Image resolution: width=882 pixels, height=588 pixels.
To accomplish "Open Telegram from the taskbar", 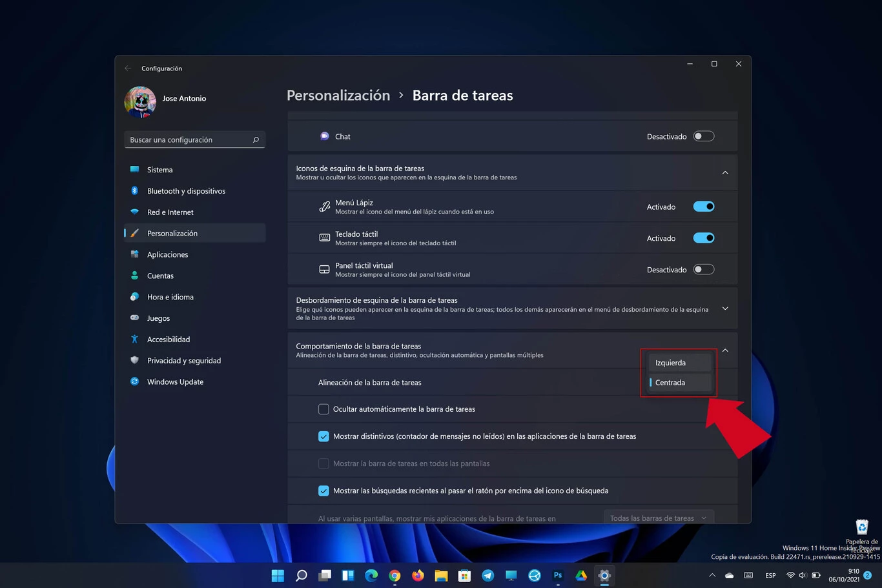I will click(x=488, y=576).
